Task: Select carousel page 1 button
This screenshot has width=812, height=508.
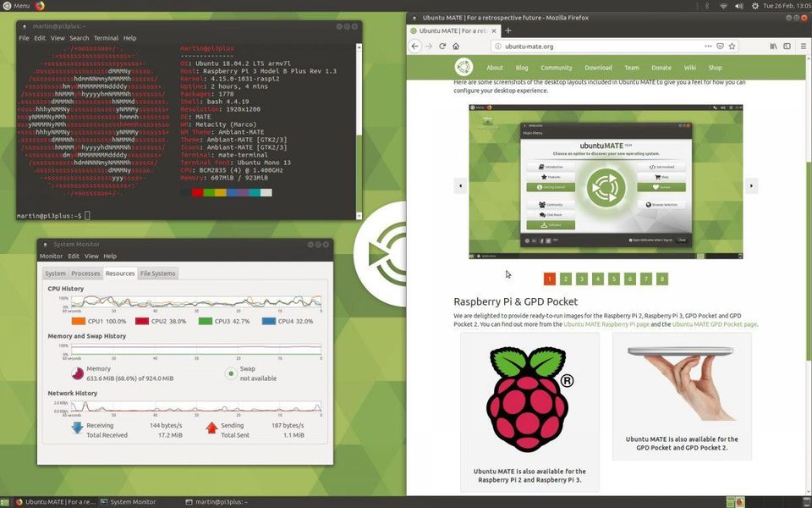Action: pyautogui.click(x=550, y=279)
